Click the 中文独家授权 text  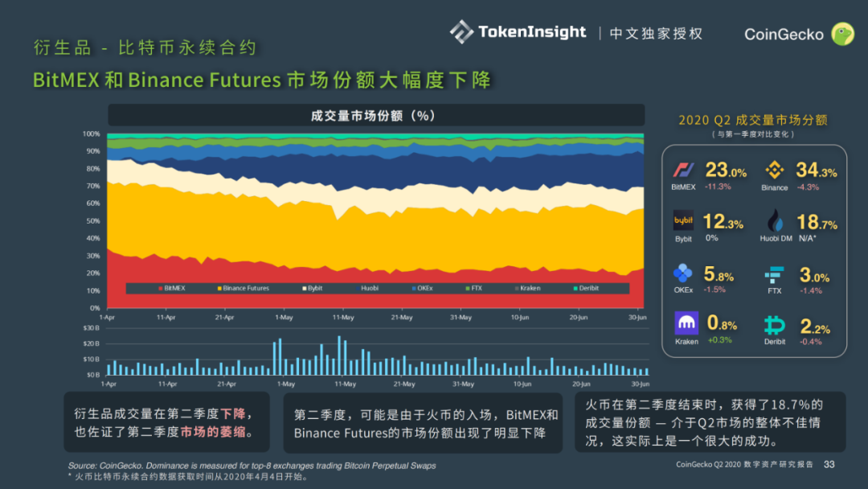coord(656,34)
